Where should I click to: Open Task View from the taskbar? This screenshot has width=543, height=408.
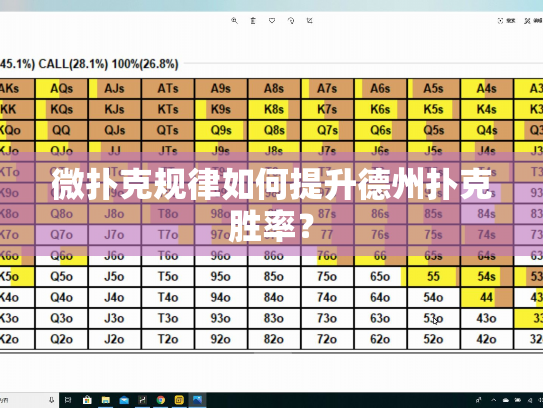pos(68,400)
